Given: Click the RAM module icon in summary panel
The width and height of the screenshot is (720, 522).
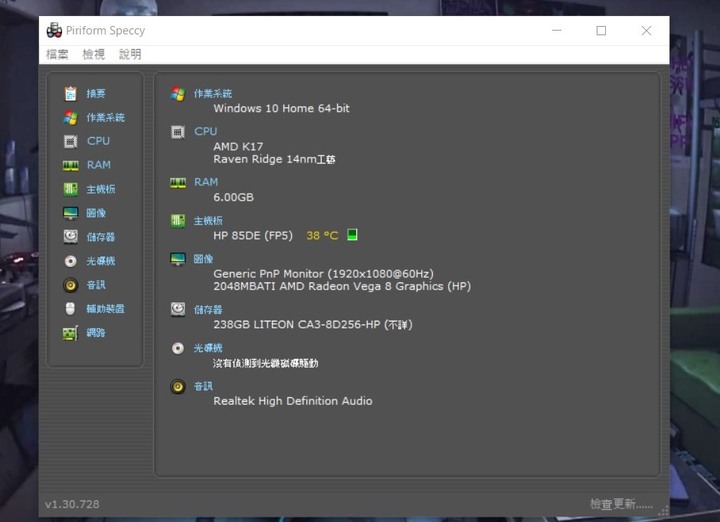Looking at the screenshot, I should [178, 183].
